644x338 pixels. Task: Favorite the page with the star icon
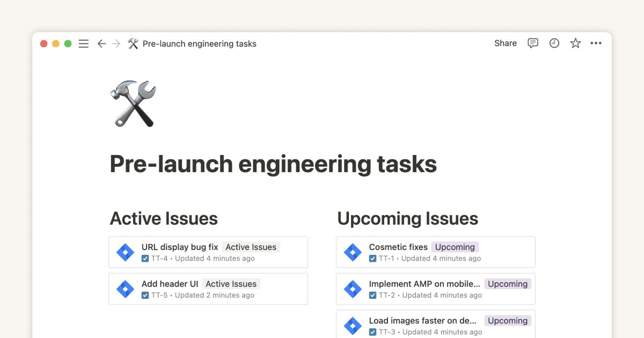(575, 43)
